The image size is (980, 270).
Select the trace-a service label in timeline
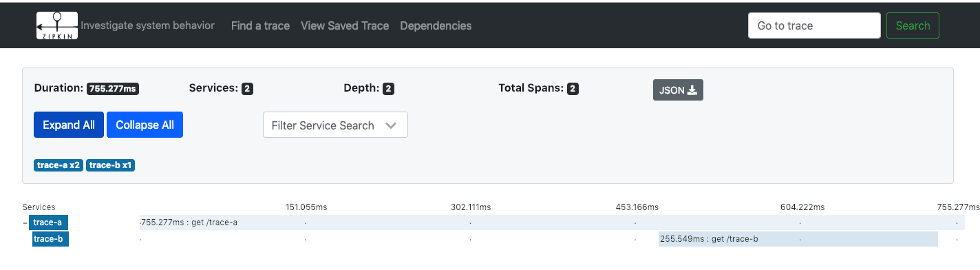[x=48, y=222]
